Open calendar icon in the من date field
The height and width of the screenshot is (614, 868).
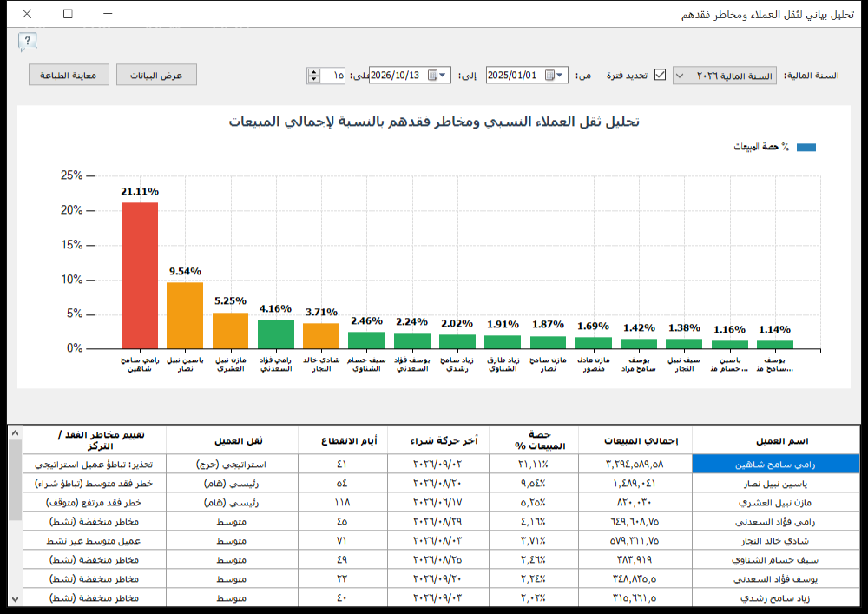tap(549, 76)
